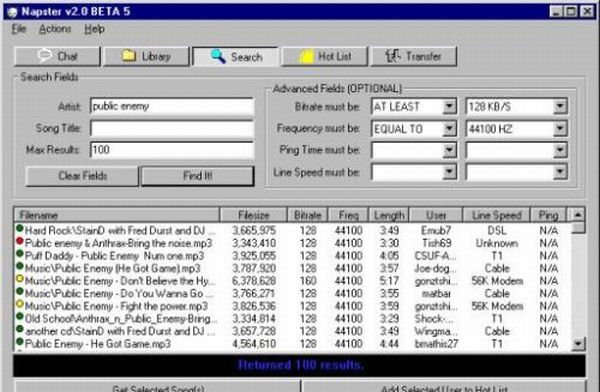Screen dimensions: 600x392
Task: Expand the AT LEAST bitrate comparison dropdown
Action: (x=450, y=106)
